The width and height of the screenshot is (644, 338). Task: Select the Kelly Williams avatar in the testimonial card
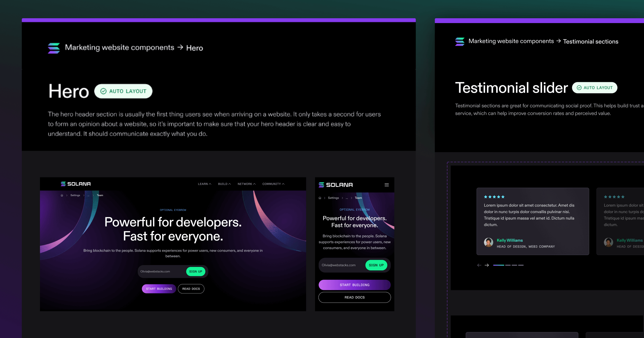488,242
